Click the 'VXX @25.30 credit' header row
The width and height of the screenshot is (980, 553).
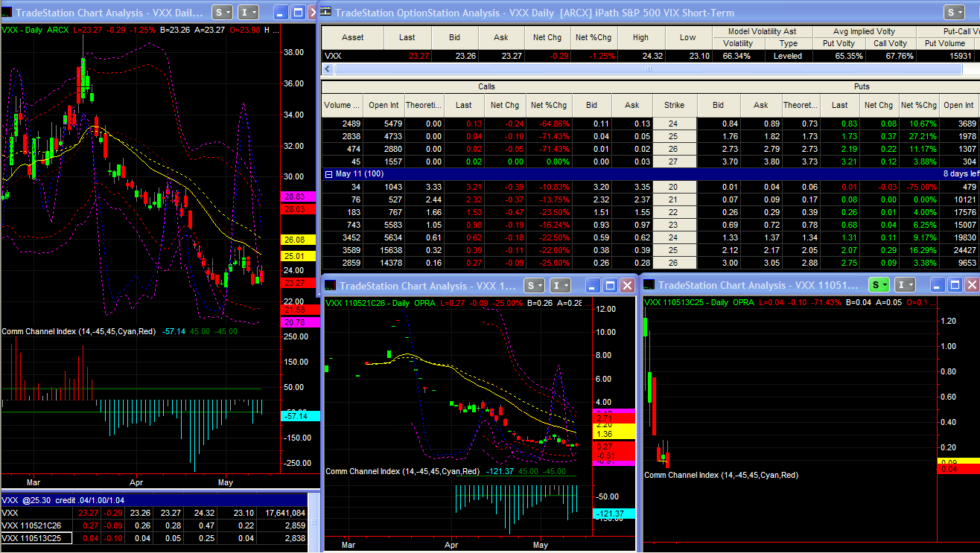[153, 500]
